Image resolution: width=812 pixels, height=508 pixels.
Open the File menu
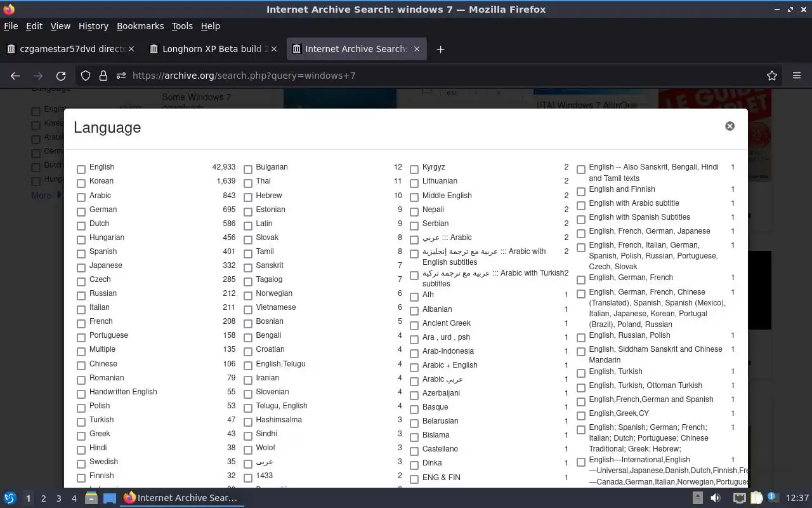pyautogui.click(x=11, y=26)
